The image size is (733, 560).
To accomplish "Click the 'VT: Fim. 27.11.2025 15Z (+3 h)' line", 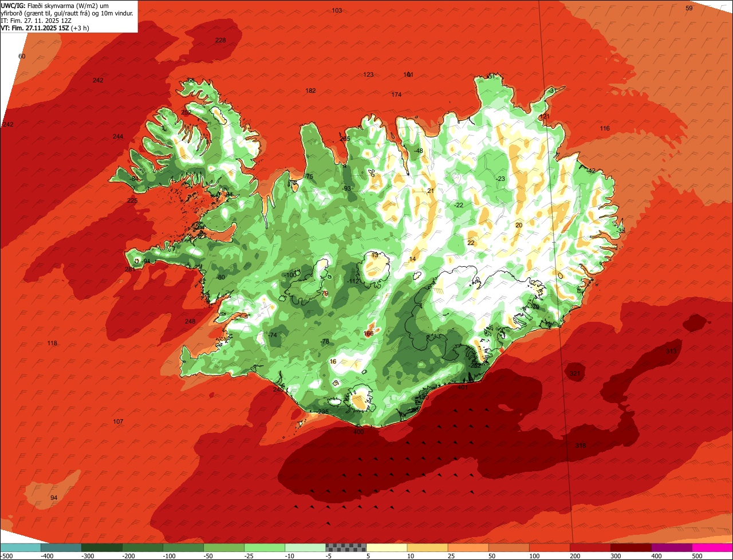I will point(45,28).
